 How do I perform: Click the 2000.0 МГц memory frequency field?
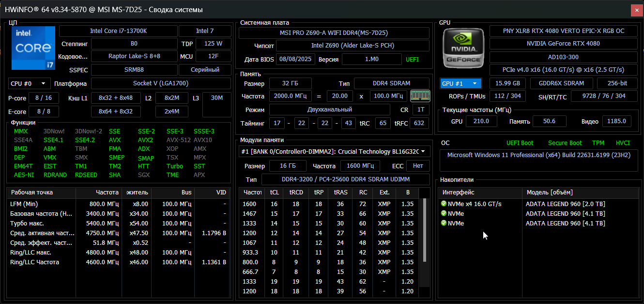[x=291, y=96]
